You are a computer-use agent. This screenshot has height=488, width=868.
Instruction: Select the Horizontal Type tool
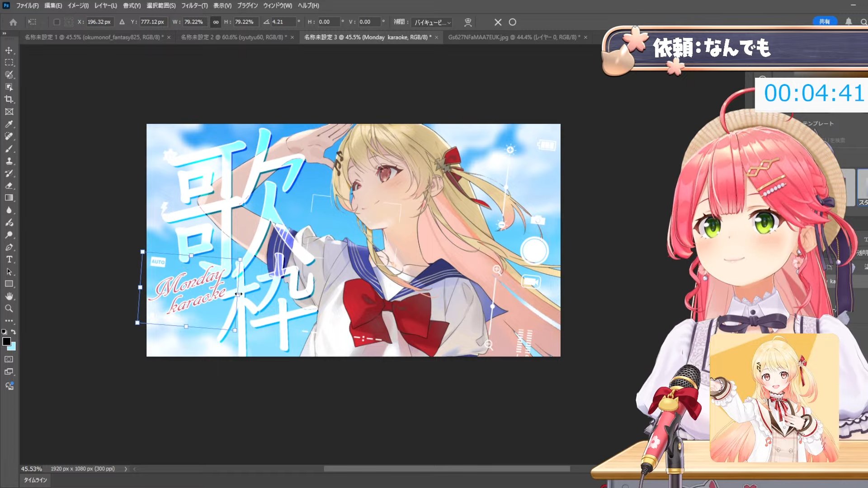coord(9,259)
